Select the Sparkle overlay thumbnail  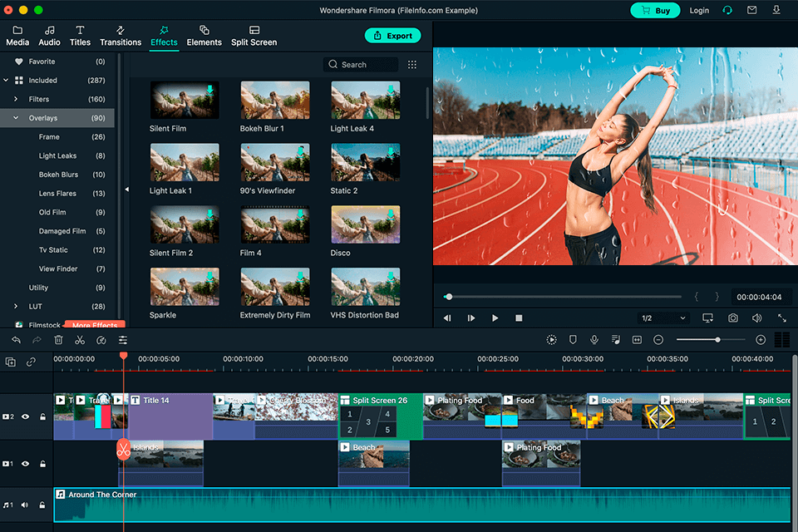pos(185,287)
